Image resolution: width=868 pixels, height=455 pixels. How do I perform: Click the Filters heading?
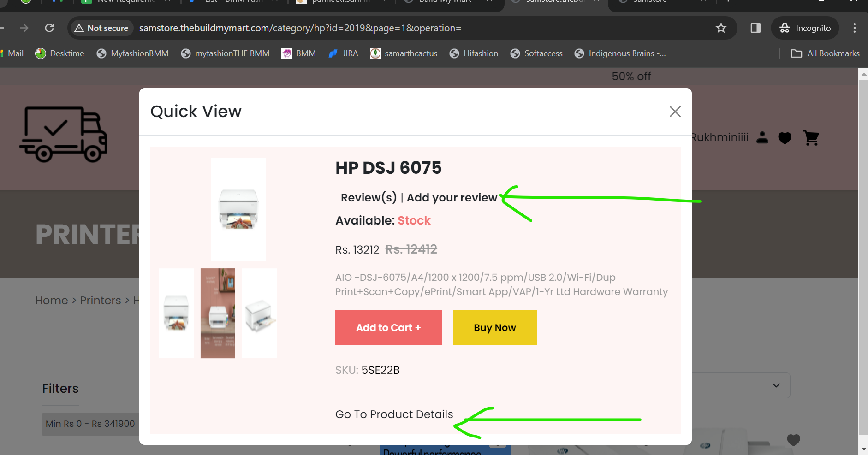click(60, 389)
